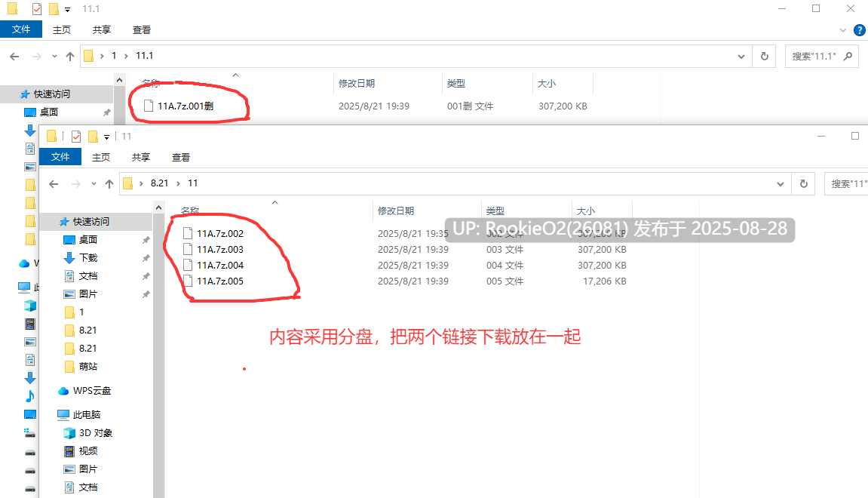Open 桌面 in the 11 window sidebar
Screen dimensions: 868x498
[x=88, y=239]
